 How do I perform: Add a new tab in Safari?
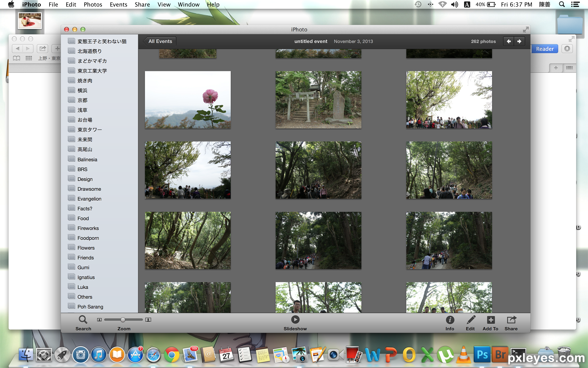pyautogui.click(x=556, y=68)
